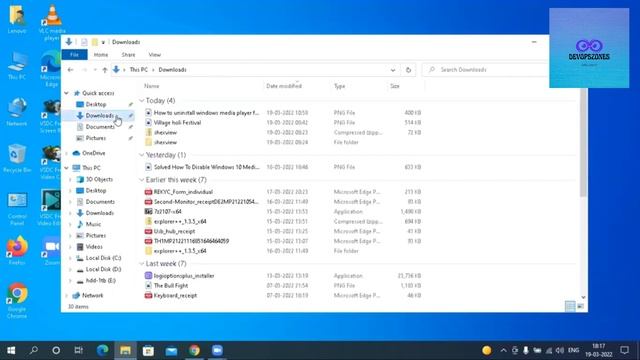Screen dimensions: 640x360
Task: Select 'The Bull Fight' PNG file
Action: point(171,286)
